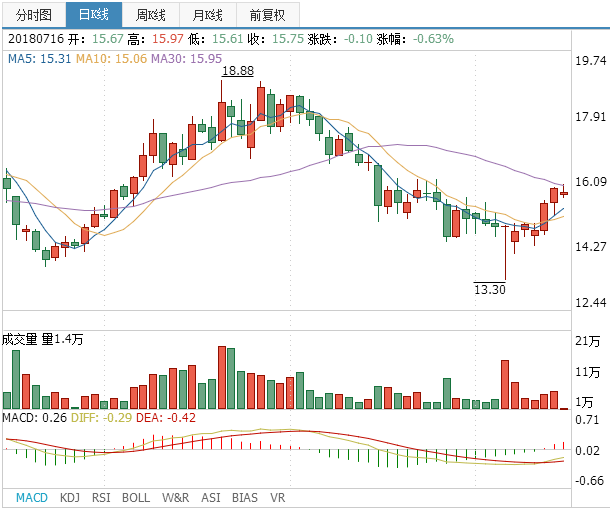Click the 收: 15.75 closing value
610x510 pixels.
pos(276,39)
